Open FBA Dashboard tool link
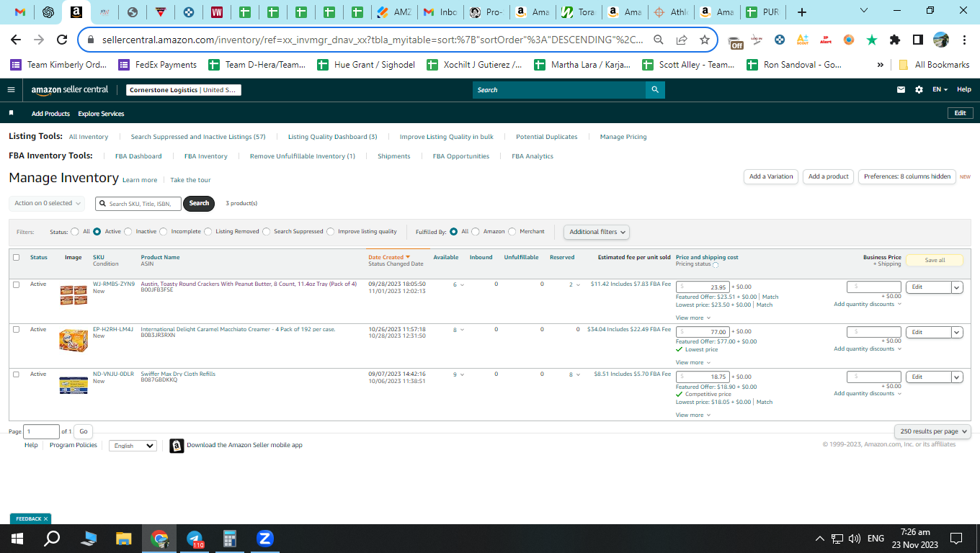This screenshot has height=553, width=980. [138, 156]
